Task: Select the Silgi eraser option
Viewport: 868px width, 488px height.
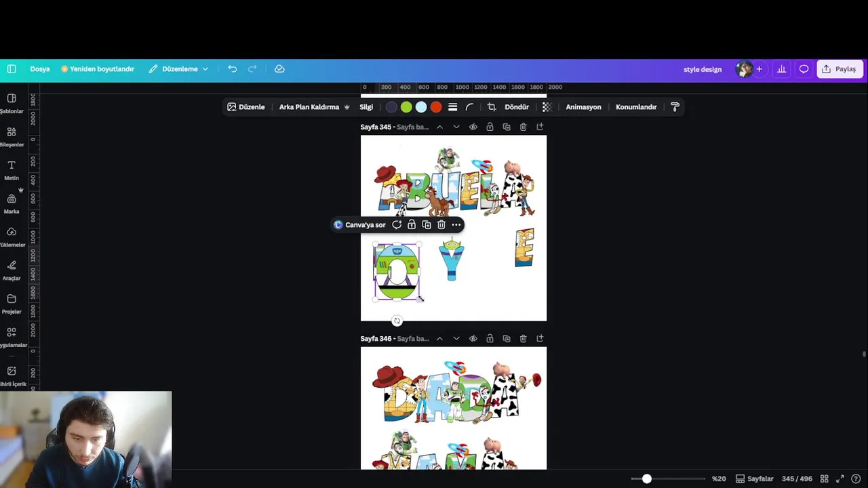Action: [x=366, y=107]
